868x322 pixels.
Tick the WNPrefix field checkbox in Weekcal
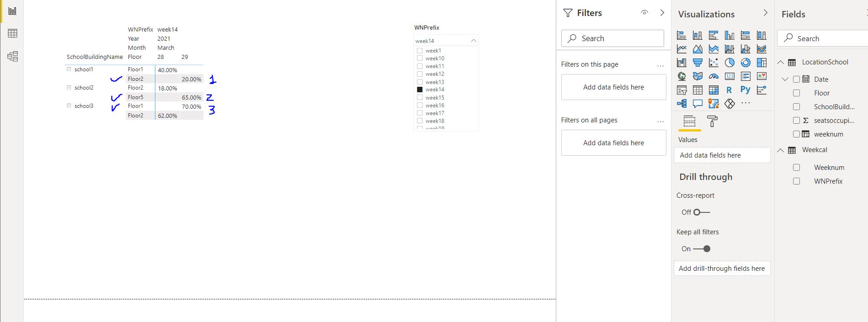tap(796, 181)
